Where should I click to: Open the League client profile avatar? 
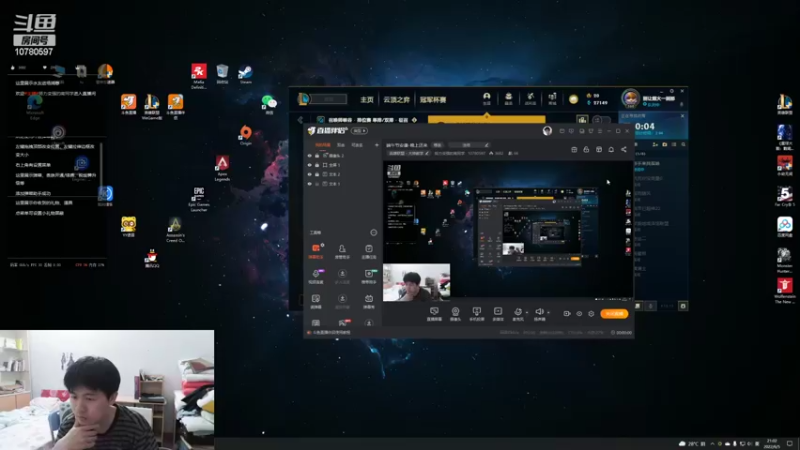click(631, 98)
